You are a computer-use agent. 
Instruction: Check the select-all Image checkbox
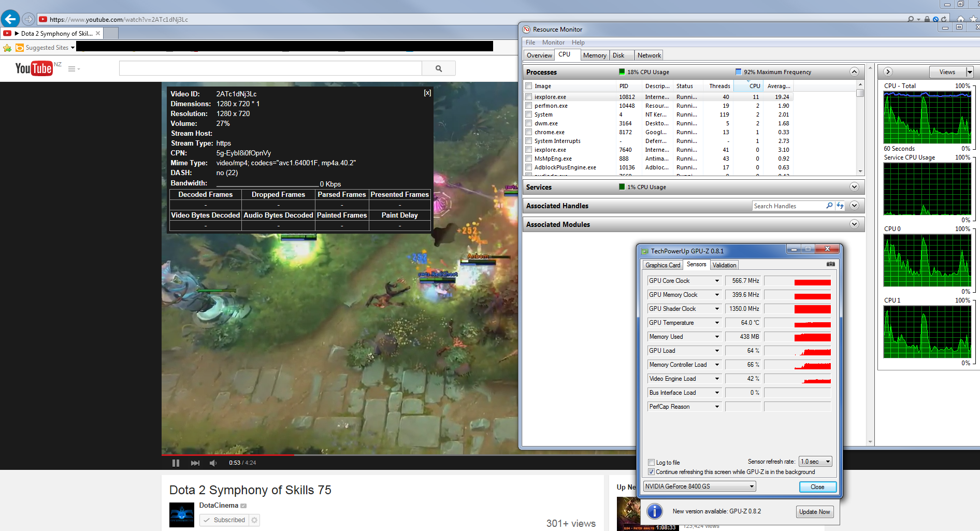point(529,86)
